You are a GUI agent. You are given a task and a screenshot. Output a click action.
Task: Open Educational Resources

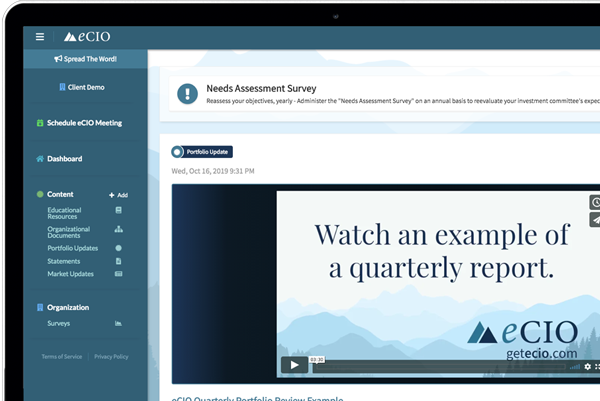(x=64, y=213)
